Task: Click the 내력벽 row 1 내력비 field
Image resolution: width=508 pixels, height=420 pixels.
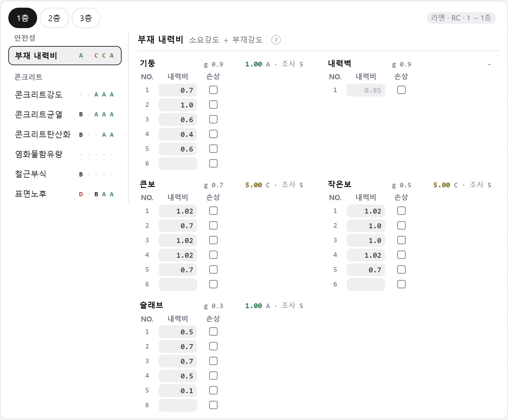Action: point(366,90)
